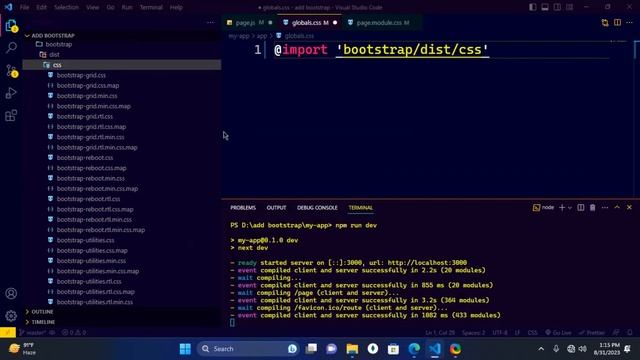Open bootstrap-grid.min.css file
Image resolution: width=640 pixels, height=360 pixels.
(x=87, y=96)
